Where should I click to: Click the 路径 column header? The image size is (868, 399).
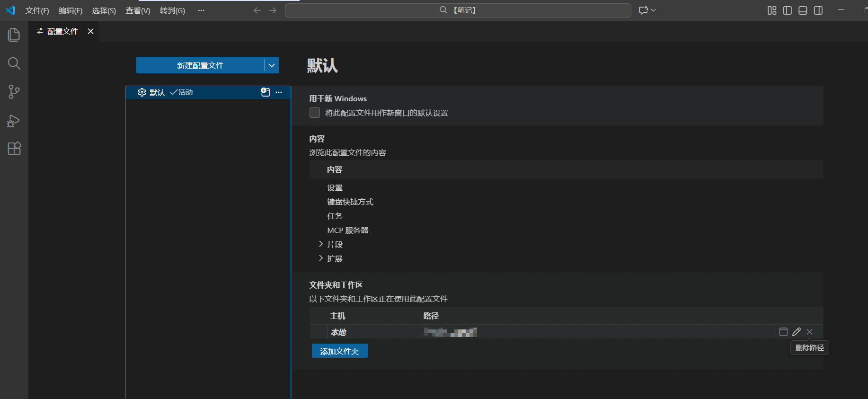[x=431, y=316]
